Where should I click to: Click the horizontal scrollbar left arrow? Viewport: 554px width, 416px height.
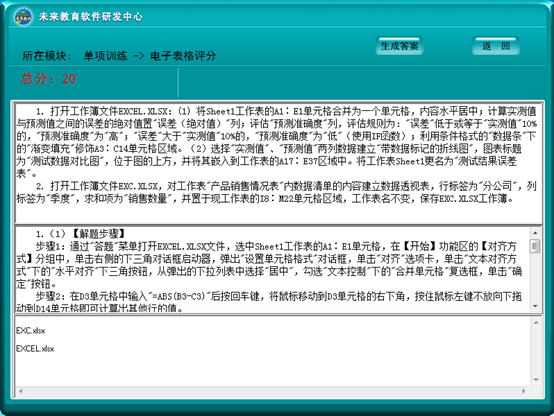[21, 391]
